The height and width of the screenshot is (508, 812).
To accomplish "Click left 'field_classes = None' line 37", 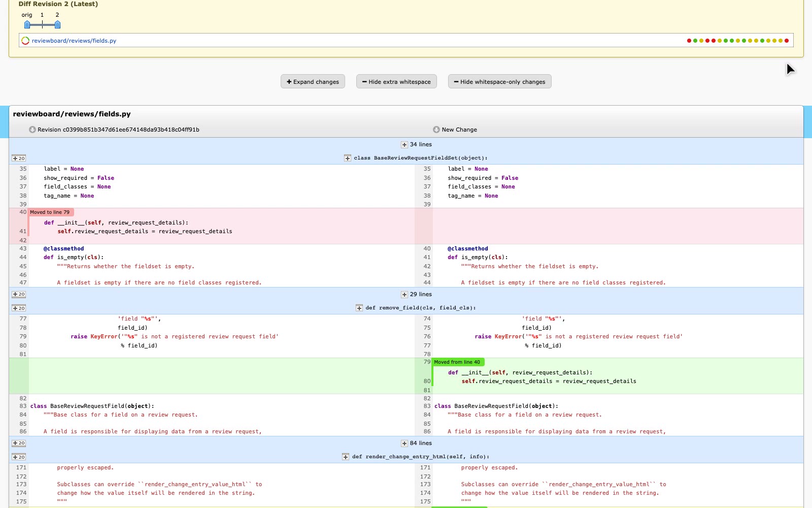I will [77, 186].
